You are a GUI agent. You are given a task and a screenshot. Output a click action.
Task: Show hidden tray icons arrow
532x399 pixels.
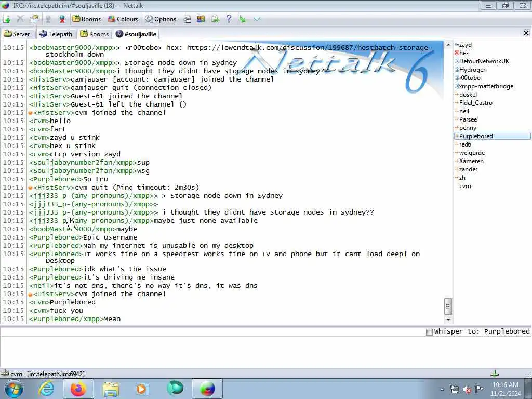[x=442, y=389]
